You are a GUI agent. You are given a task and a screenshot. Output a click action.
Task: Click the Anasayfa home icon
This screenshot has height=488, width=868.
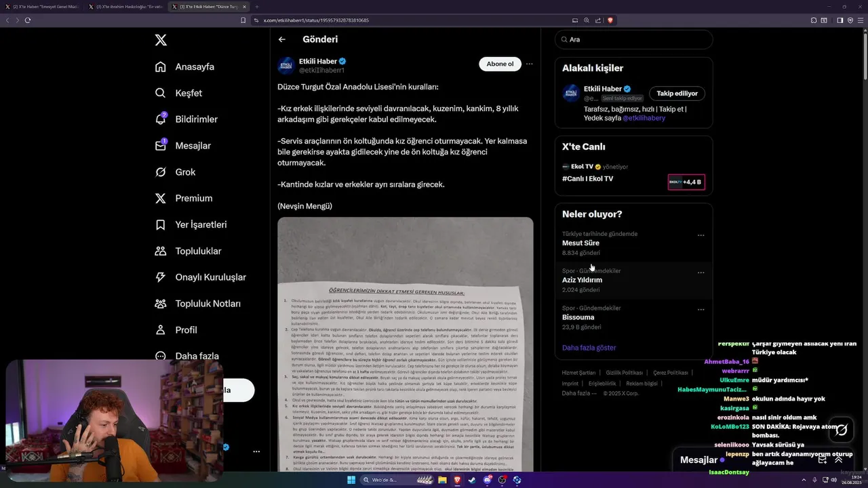(161, 66)
